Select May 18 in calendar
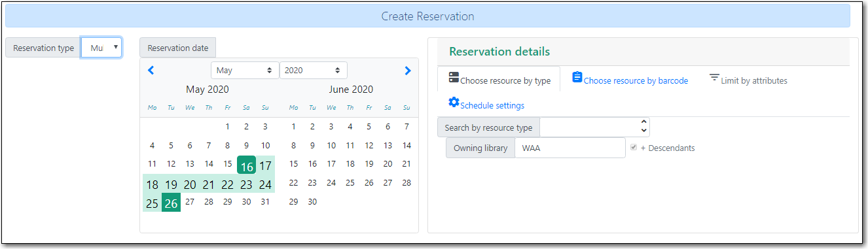This screenshot has width=868, height=249. [152, 184]
